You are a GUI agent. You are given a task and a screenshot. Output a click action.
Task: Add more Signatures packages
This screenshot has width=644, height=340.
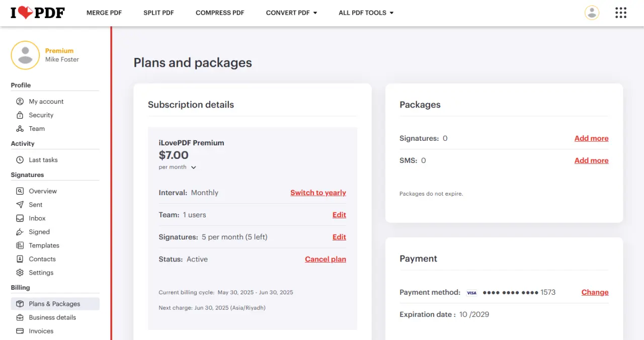(591, 138)
